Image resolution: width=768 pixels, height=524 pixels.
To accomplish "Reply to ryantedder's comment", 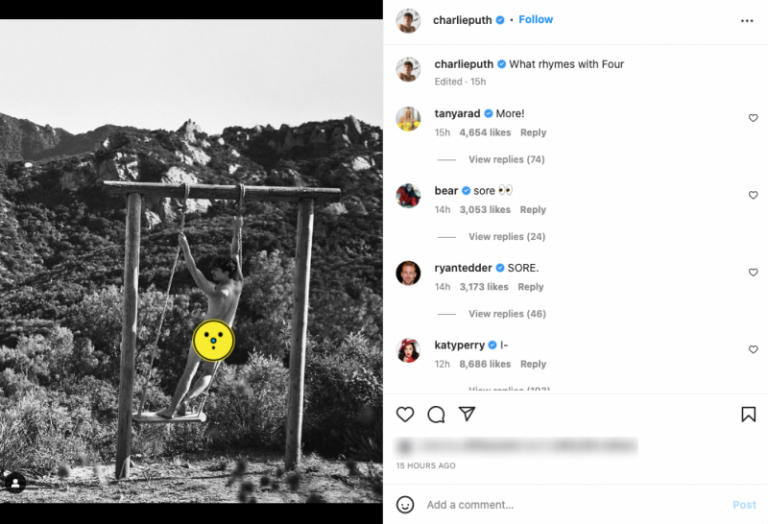I will 530,287.
